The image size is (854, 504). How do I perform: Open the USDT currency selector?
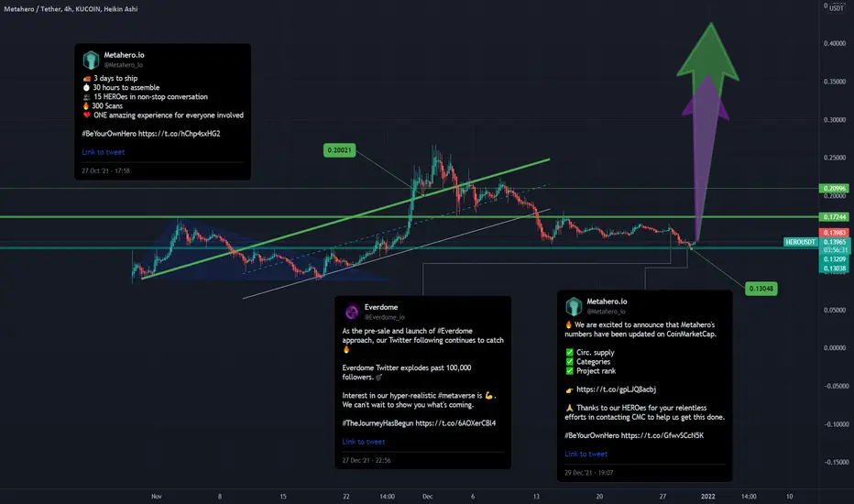pyautogui.click(x=836, y=7)
